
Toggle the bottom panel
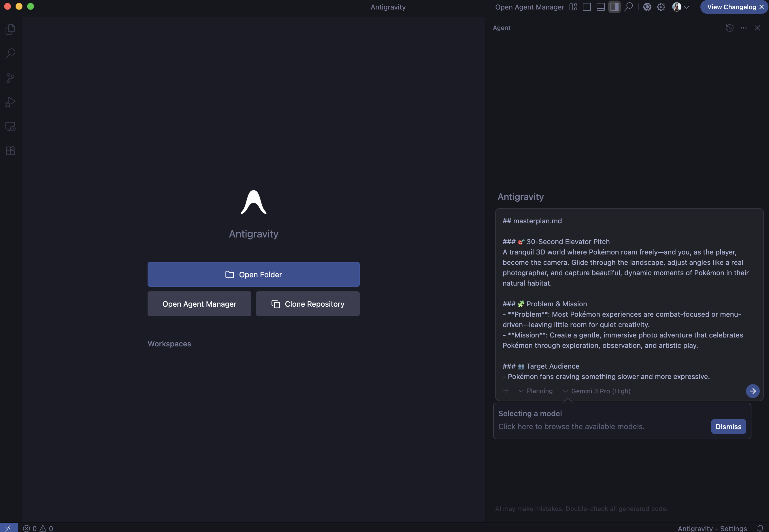pos(600,7)
